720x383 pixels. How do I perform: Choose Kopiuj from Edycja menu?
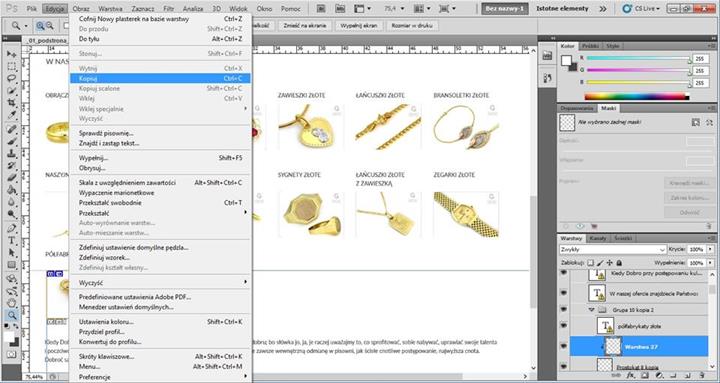pos(160,79)
